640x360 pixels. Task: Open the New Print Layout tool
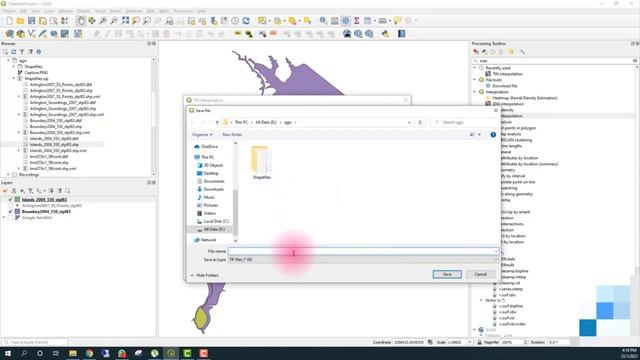click(42, 21)
